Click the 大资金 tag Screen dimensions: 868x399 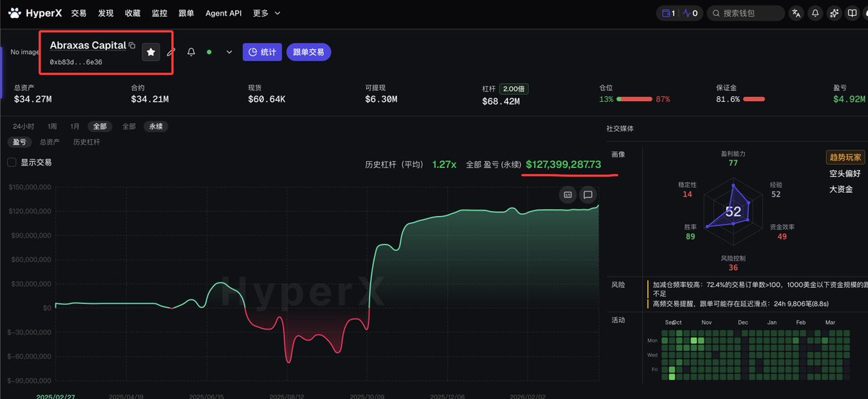pos(841,189)
